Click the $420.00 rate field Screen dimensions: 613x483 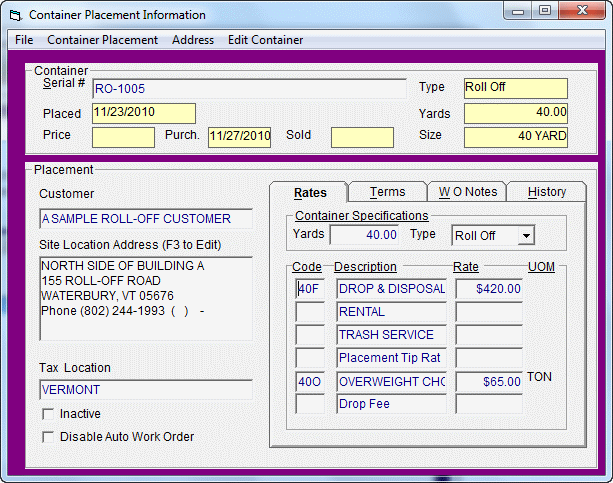[489, 289]
